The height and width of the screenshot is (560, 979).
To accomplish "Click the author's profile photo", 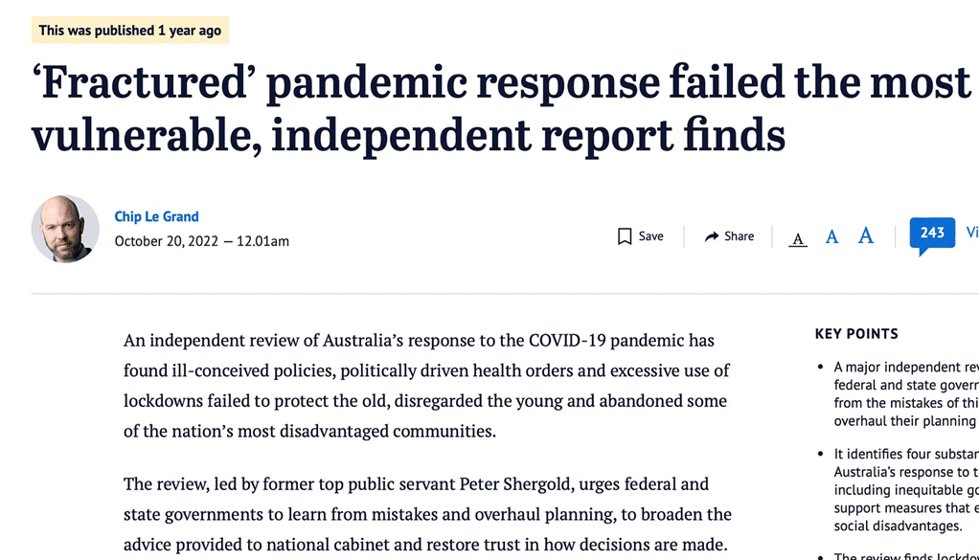I will click(65, 229).
